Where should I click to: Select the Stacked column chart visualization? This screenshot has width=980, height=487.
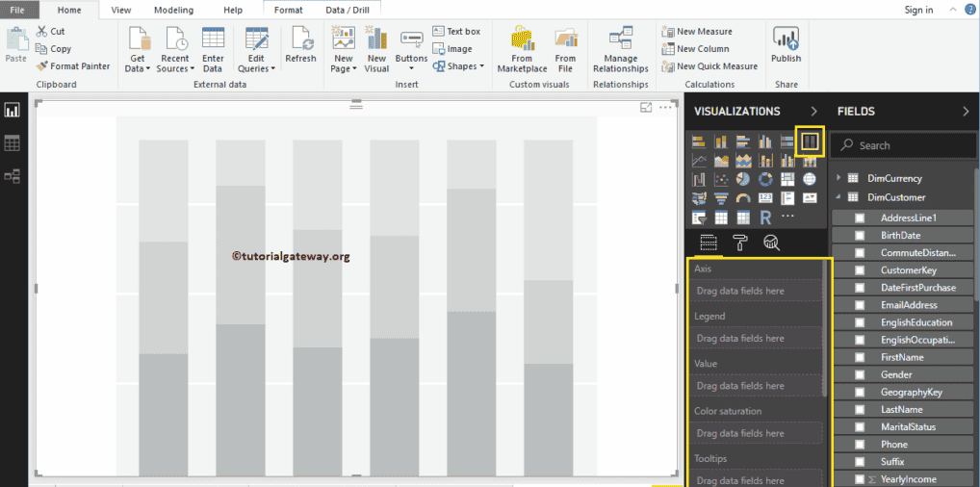721,142
